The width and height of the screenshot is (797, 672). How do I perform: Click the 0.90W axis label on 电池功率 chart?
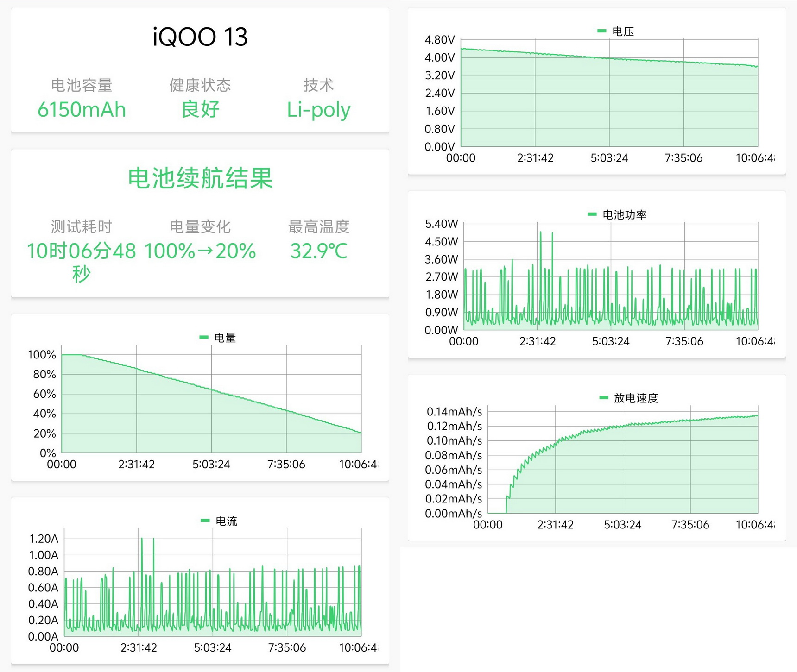tap(442, 312)
